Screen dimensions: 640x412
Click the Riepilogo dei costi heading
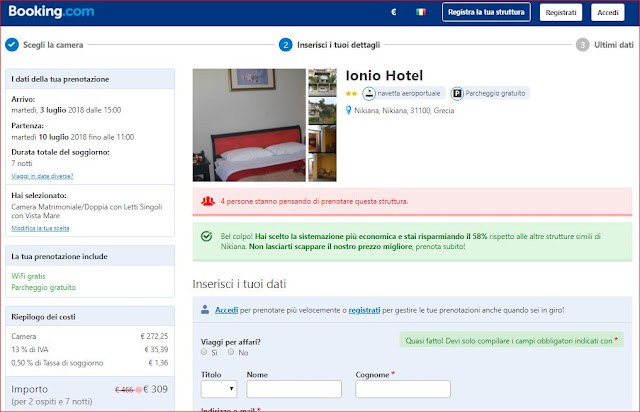click(x=43, y=317)
